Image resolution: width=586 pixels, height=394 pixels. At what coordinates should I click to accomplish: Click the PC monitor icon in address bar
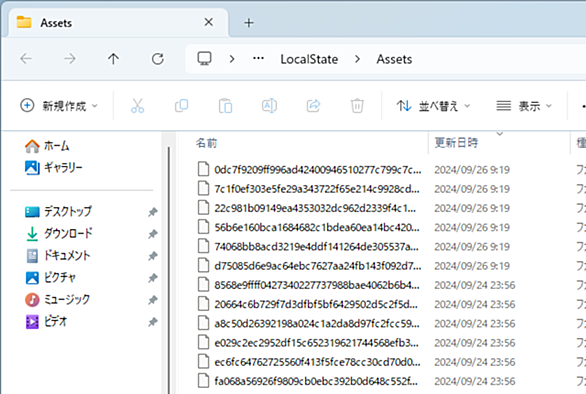204,59
